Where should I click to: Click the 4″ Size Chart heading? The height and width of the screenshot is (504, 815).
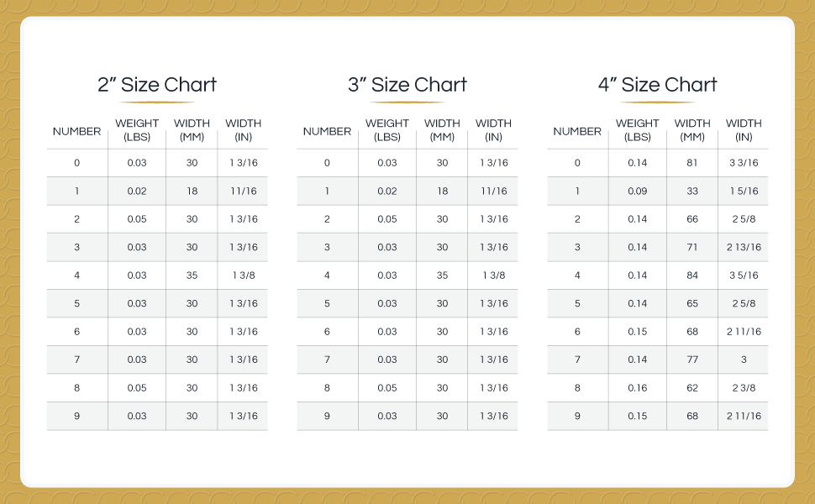point(658,85)
